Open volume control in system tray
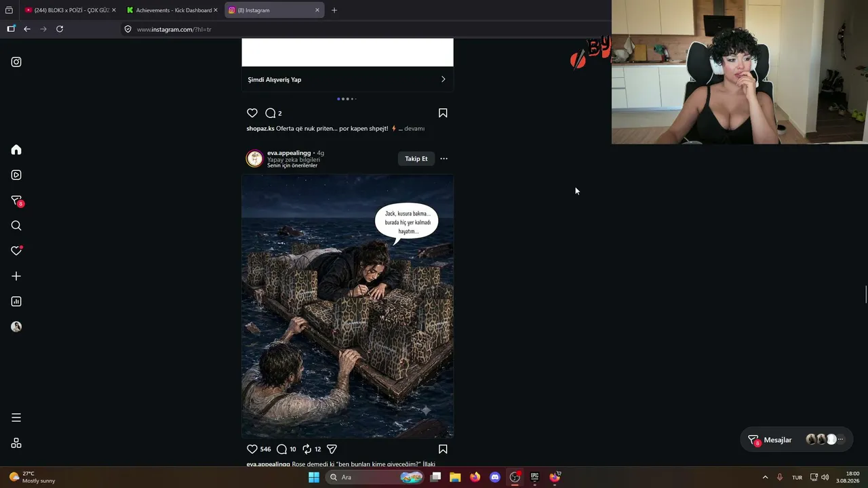868x488 pixels. [x=825, y=477]
